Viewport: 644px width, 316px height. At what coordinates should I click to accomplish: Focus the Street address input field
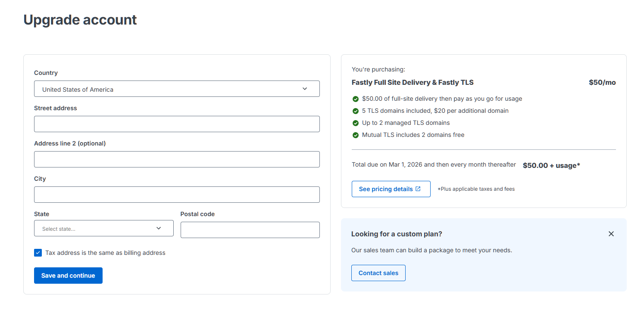(177, 124)
